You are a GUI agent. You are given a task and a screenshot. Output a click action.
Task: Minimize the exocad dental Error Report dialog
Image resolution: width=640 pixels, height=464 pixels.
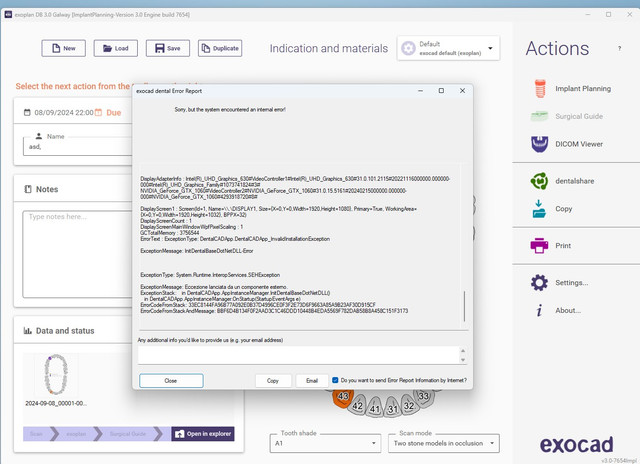tap(420, 91)
